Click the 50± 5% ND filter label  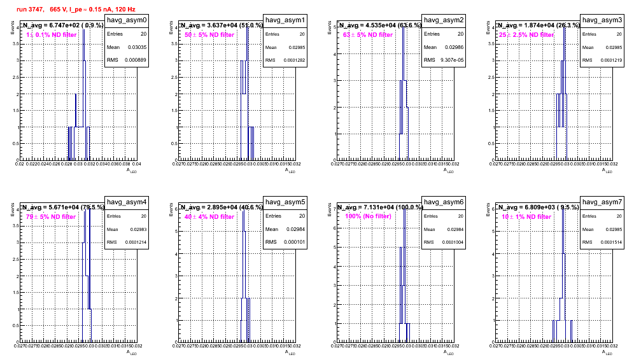(x=209, y=35)
